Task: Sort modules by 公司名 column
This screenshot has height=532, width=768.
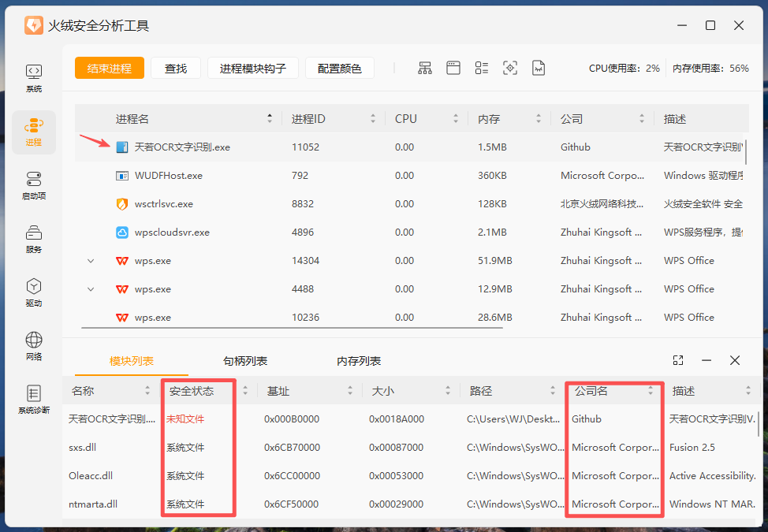Action: pyautogui.click(x=651, y=391)
